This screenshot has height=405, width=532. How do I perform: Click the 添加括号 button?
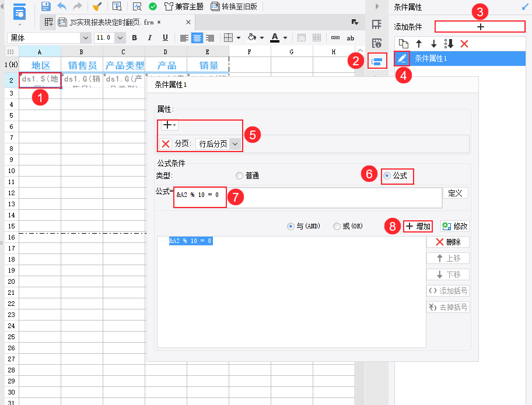click(448, 291)
